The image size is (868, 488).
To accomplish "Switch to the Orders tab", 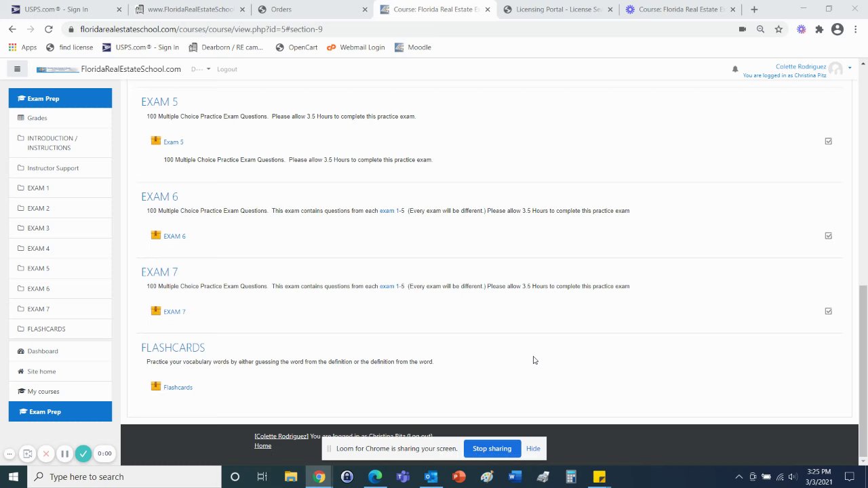I will [312, 9].
